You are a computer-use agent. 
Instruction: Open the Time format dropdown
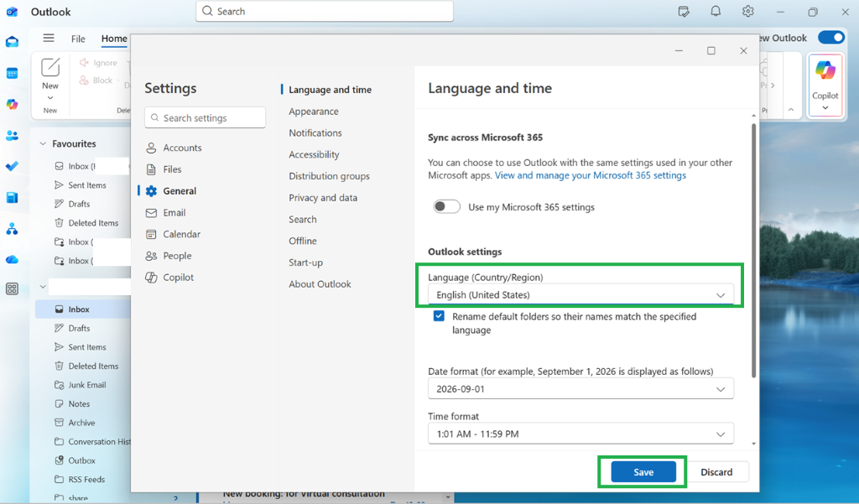click(580, 434)
